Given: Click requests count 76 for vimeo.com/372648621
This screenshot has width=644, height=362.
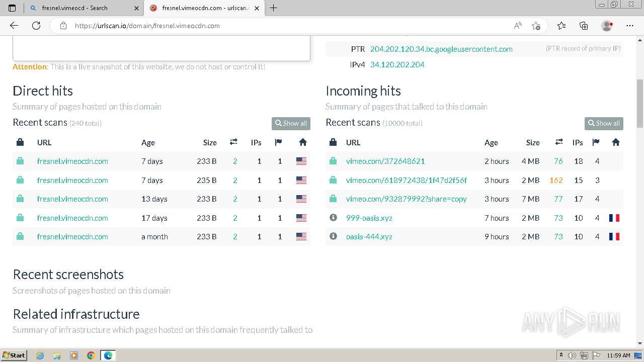Looking at the screenshot, I should [558, 161].
